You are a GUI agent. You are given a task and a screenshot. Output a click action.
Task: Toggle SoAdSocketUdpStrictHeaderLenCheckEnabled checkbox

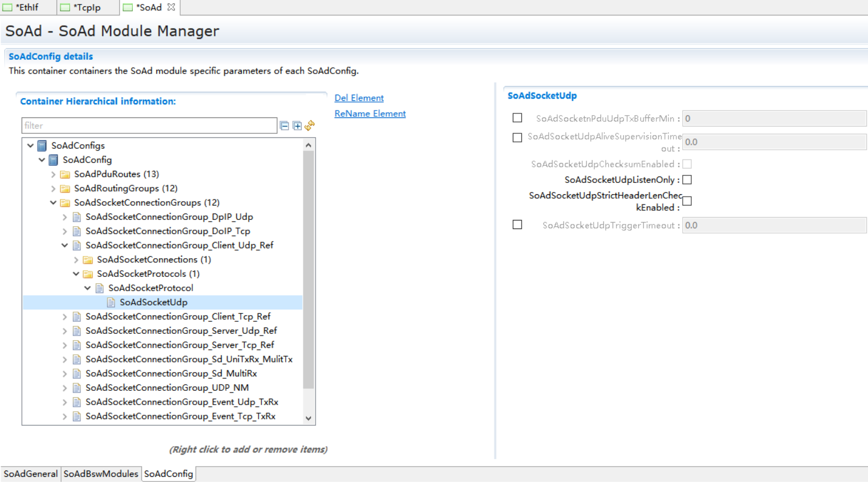687,201
